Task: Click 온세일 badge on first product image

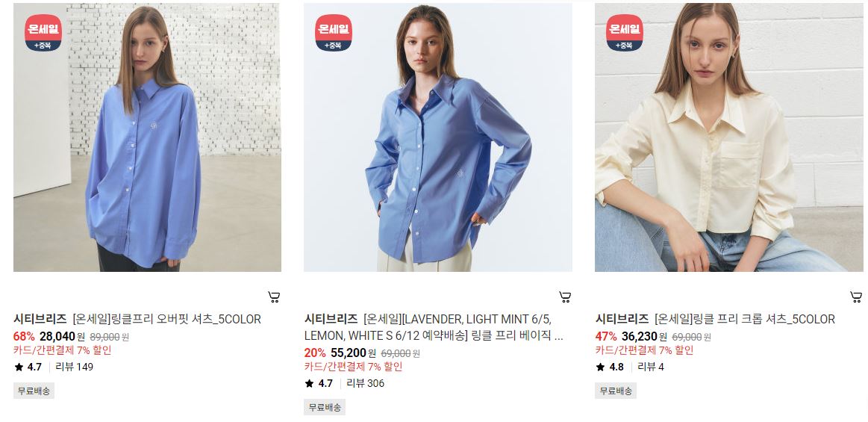Action: (43, 33)
